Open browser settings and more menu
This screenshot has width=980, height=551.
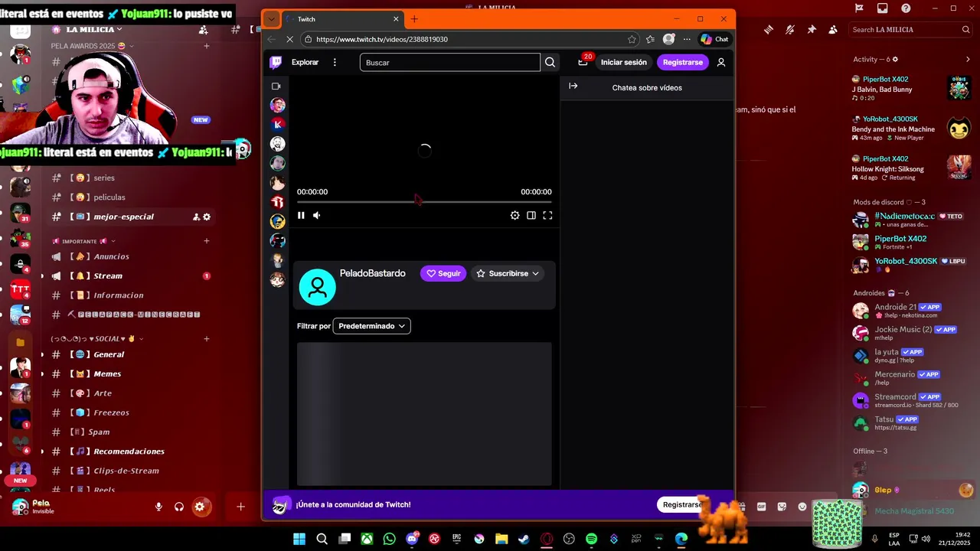[x=687, y=39]
